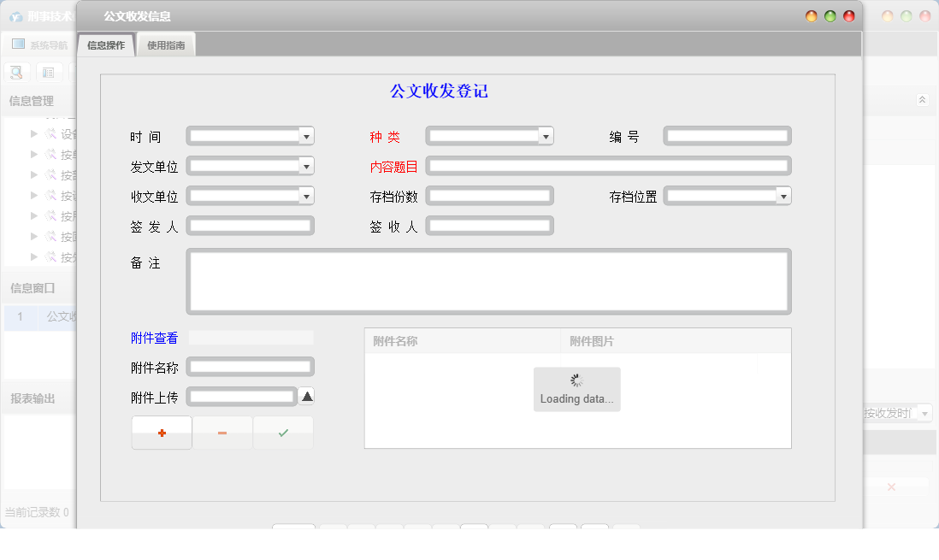Switch to the 使用指南 tab
939x560 pixels.
point(165,44)
